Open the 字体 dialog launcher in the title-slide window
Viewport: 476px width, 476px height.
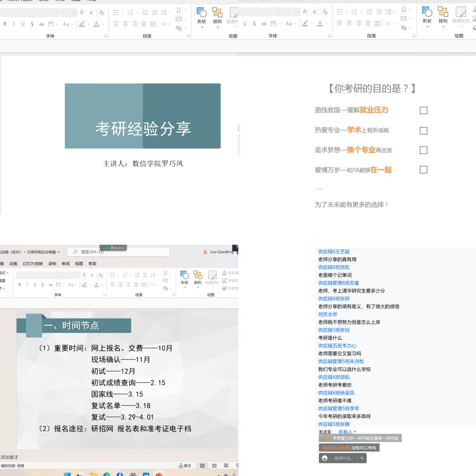(106, 36)
